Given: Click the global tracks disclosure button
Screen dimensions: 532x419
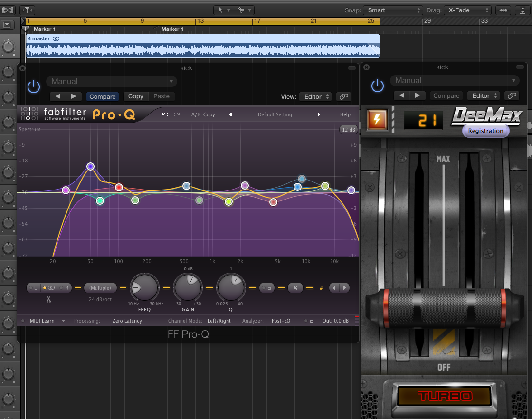Looking at the screenshot, I should pyautogui.click(x=7, y=24).
